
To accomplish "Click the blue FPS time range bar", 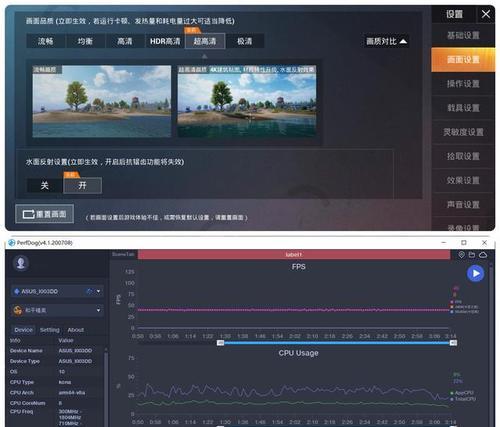I will tap(337, 343).
